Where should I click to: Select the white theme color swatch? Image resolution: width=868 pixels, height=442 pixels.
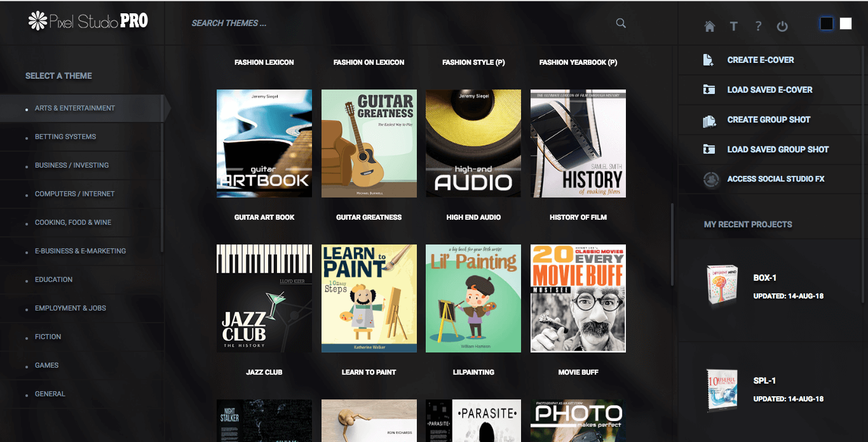(846, 23)
